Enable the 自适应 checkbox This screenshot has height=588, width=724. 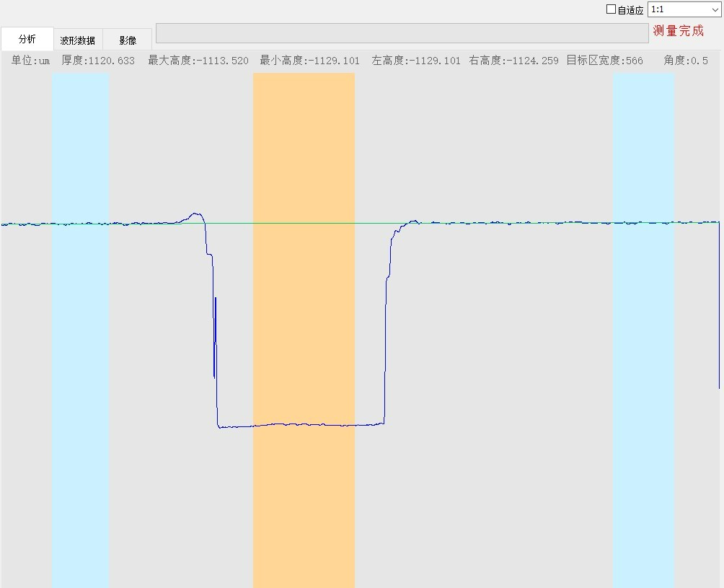pyautogui.click(x=612, y=9)
